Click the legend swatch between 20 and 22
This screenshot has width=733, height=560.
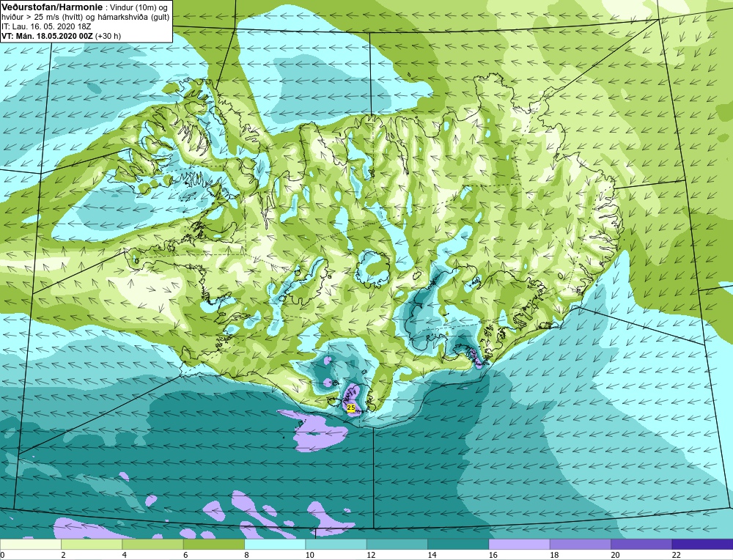[x=641, y=544]
